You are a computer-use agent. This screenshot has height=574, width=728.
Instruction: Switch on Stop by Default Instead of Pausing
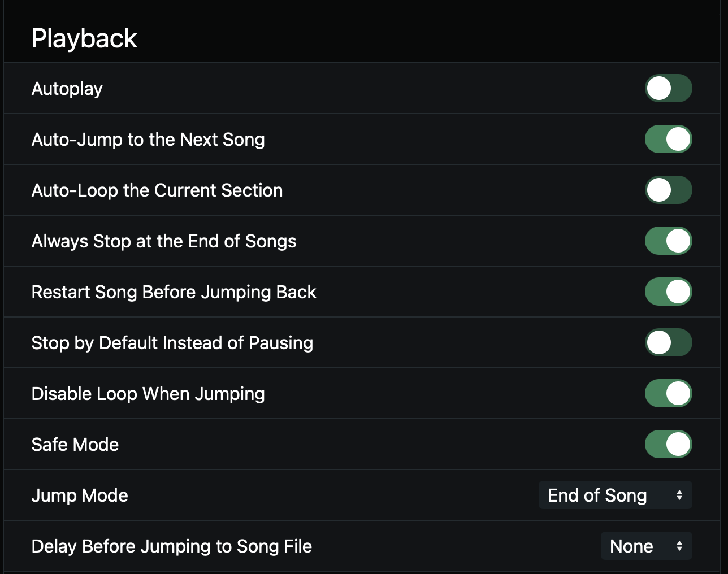tap(669, 342)
